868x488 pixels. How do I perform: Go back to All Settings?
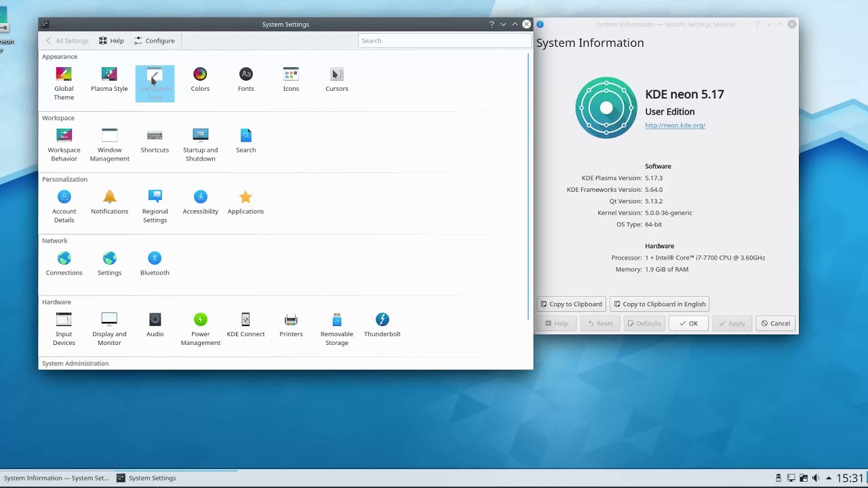67,41
